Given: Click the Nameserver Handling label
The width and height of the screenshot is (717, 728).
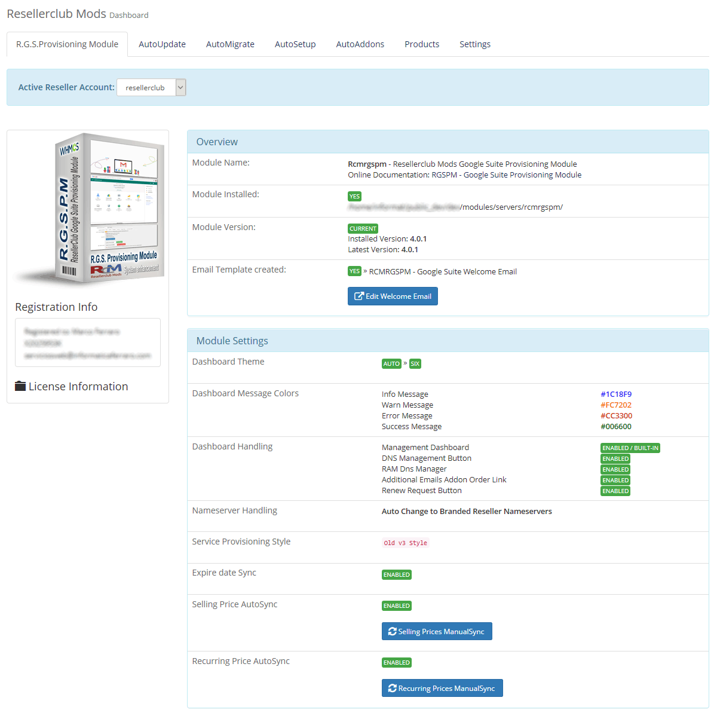Looking at the screenshot, I should click(x=235, y=510).
